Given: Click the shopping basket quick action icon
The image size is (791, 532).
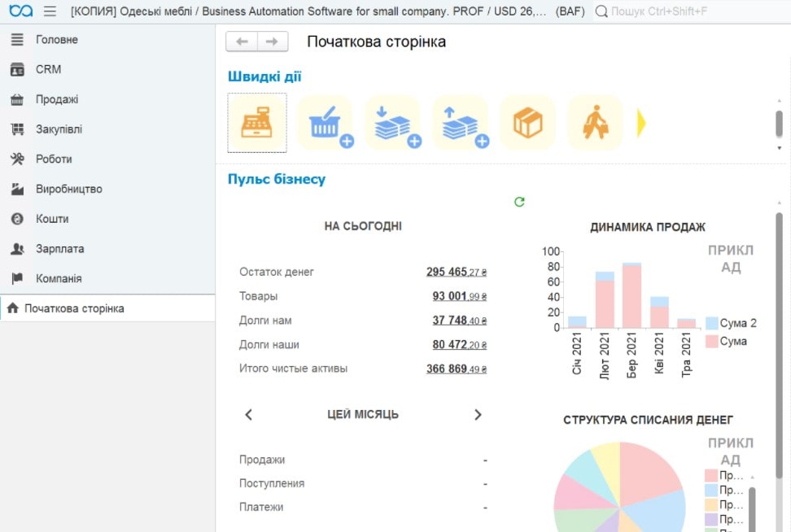Looking at the screenshot, I should [325, 122].
